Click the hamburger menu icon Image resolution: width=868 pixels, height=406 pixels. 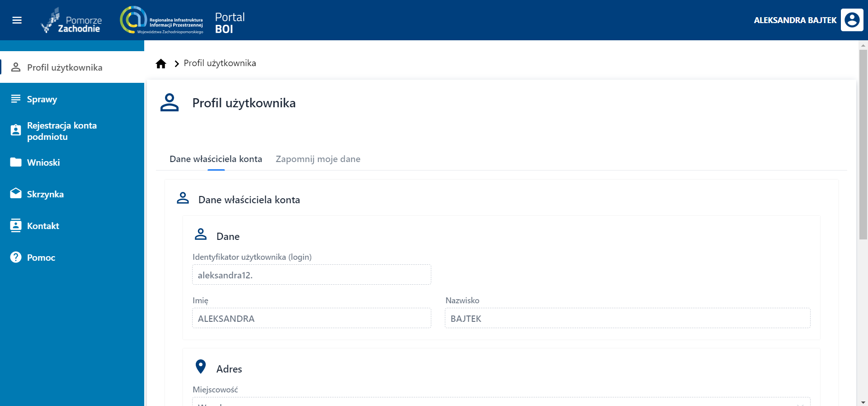coord(17,20)
